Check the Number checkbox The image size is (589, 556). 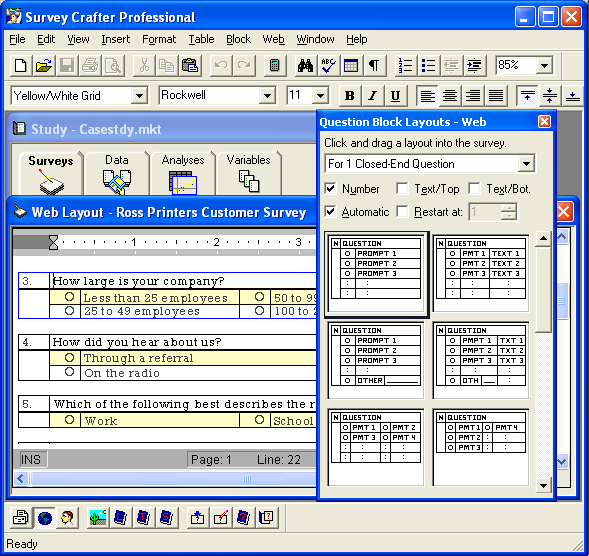[330, 189]
